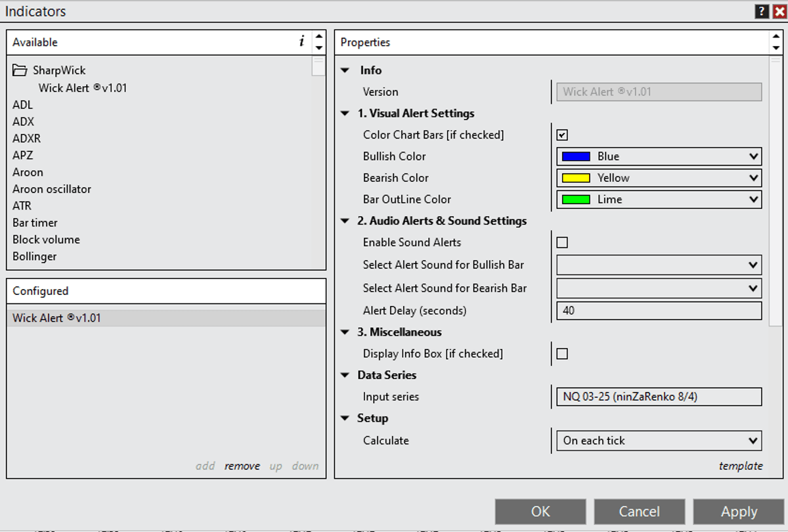Check the Display Info Box checkbox
This screenshot has height=532, width=788.
coord(562,354)
